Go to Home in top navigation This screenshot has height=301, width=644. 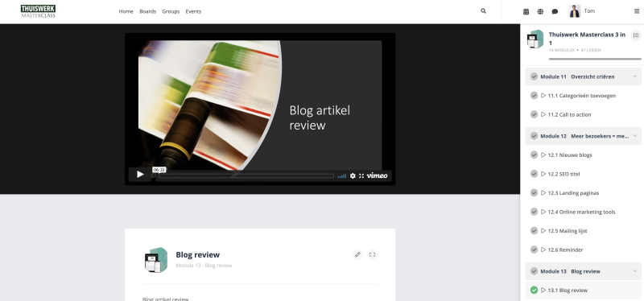(126, 11)
